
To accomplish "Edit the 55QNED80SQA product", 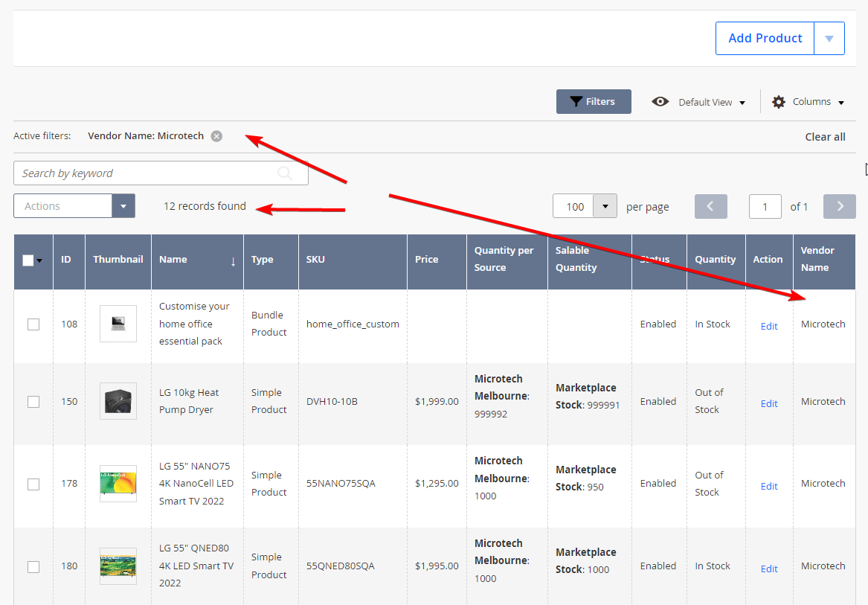I will 769,569.
